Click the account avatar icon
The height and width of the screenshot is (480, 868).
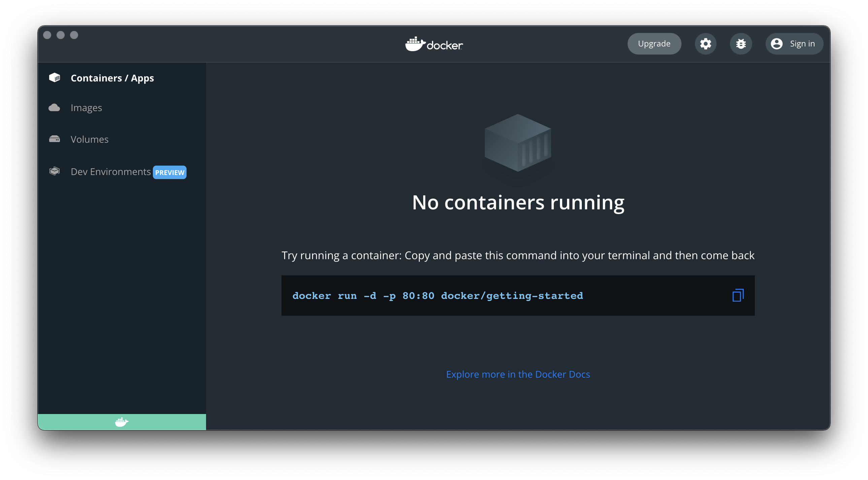pos(776,44)
